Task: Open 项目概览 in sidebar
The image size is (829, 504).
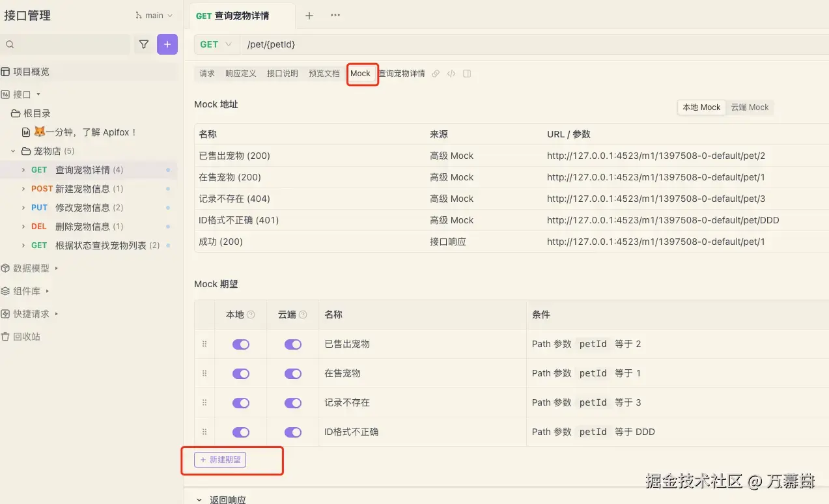Action: click(89, 72)
